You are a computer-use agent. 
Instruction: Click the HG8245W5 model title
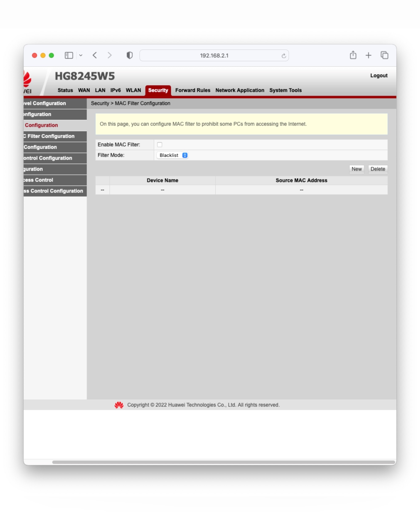point(85,76)
